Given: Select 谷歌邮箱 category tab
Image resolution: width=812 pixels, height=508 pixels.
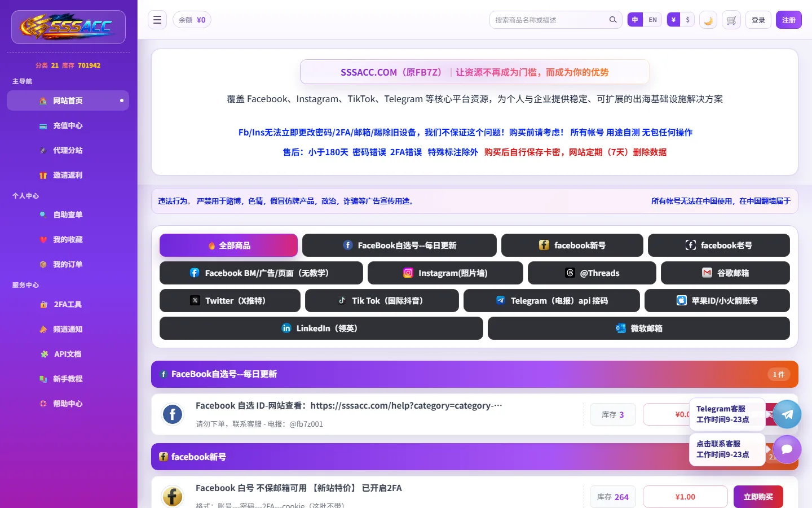Looking at the screenshot, I should point(725,273).
